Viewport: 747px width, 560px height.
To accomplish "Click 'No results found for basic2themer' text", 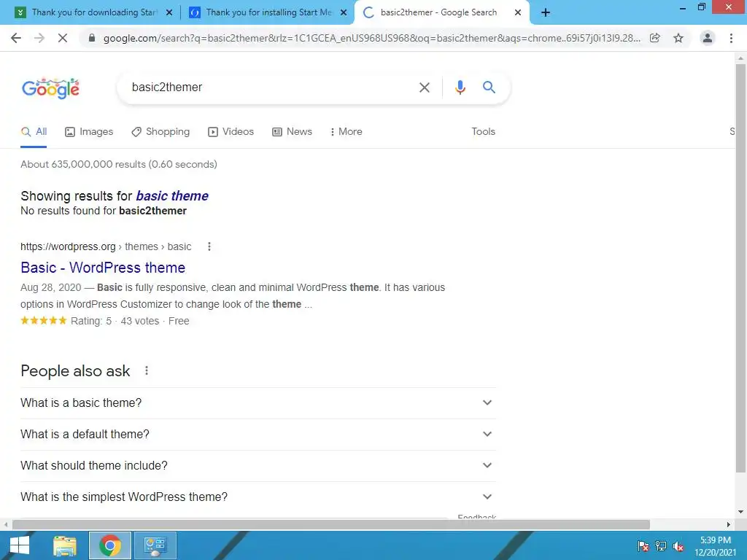I will [104, 211].
